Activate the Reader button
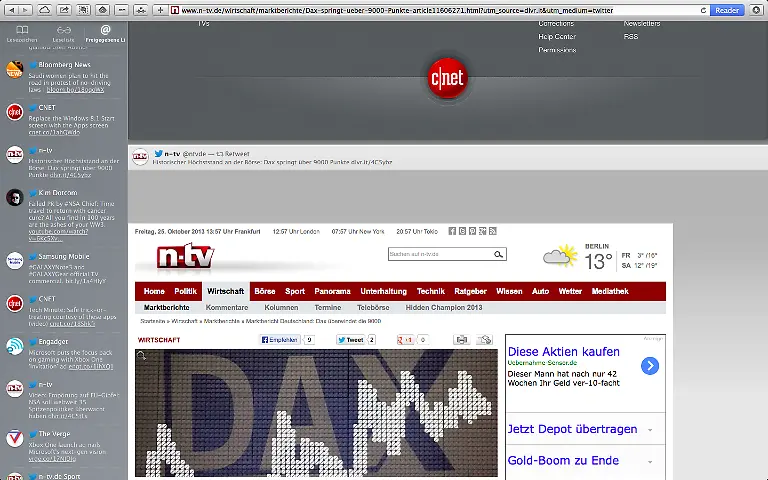Viewport: 768px width, 480px height. click(x=727, y=10)
